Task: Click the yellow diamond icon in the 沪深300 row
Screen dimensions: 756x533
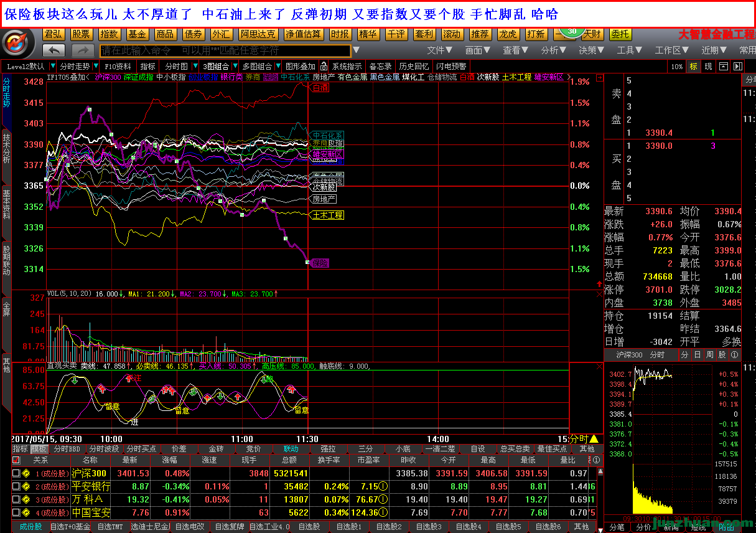Action: tap(26, 474)
